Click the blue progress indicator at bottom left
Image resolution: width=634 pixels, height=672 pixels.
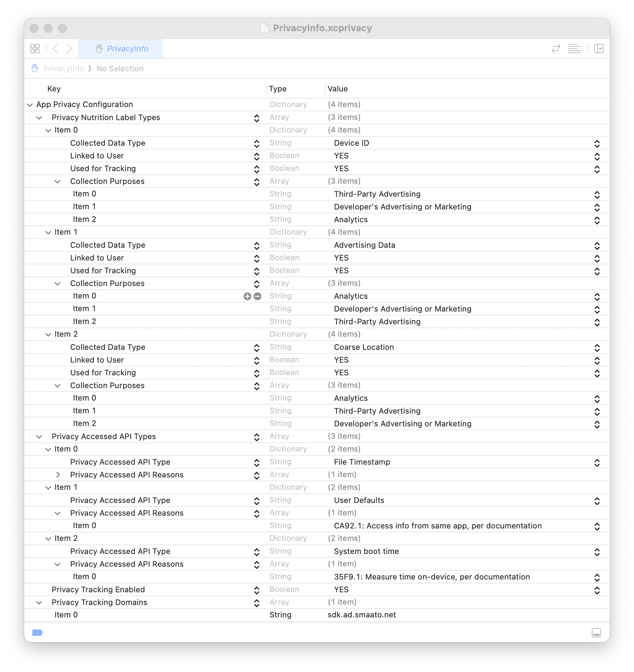click(x=37, y=632)
